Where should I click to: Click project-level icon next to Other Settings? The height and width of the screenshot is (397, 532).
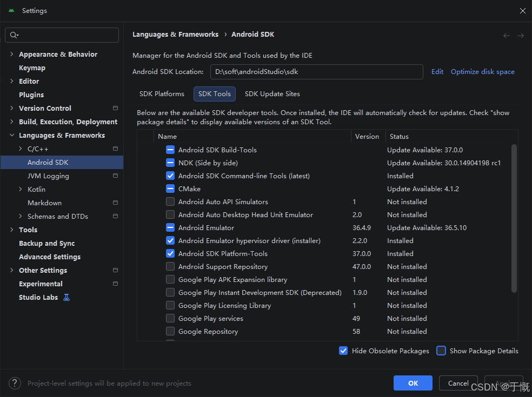115,270
